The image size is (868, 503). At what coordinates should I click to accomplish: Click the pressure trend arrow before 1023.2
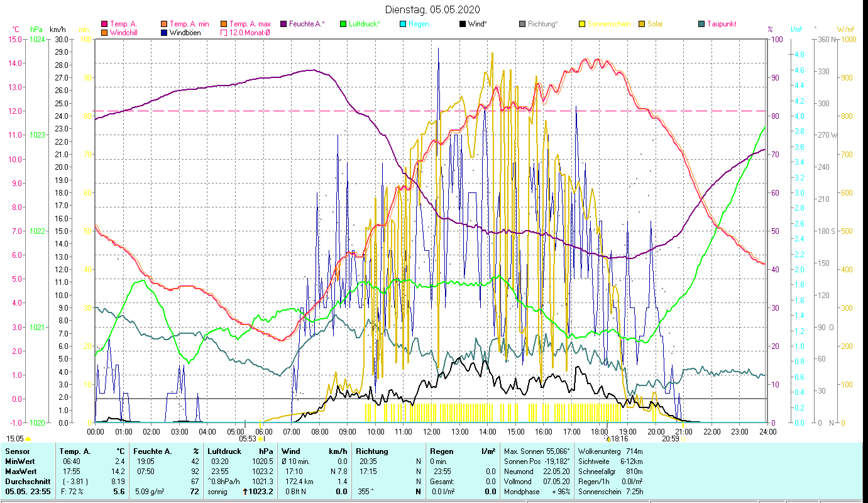point(244,492)
